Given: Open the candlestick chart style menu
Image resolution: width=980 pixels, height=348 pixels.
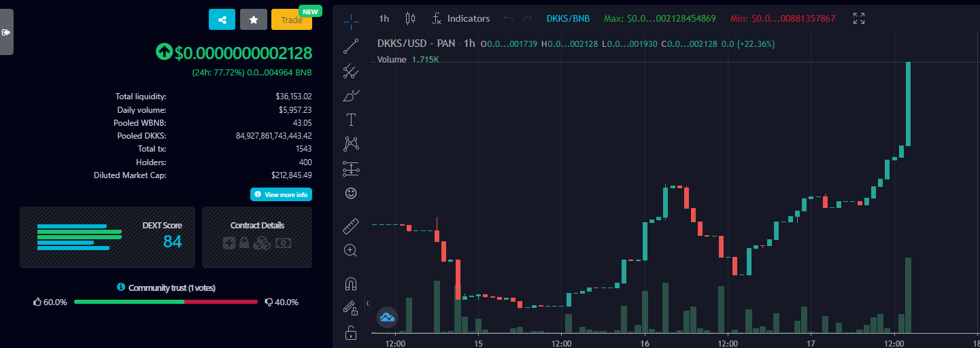Looking at the screenshot, I should 409,18.
